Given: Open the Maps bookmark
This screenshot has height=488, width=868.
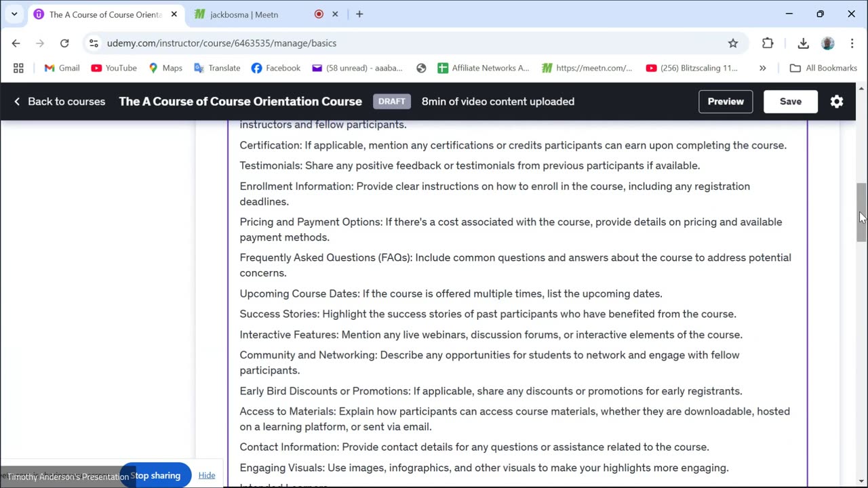Looking at the screenshot, I should click(165, 68).
